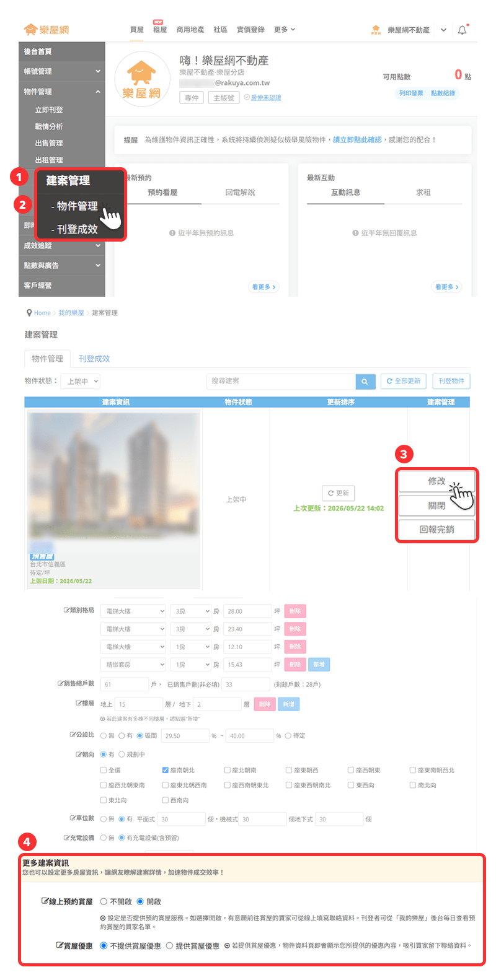
Task: Click the edit icon beside 朝向
Action: pos(78,754)
